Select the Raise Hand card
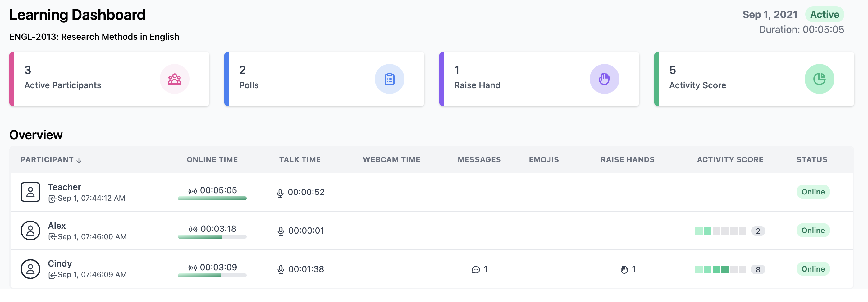Image resolution: width=868 pixels, height=302 pixels. click(x=539, y=79)
